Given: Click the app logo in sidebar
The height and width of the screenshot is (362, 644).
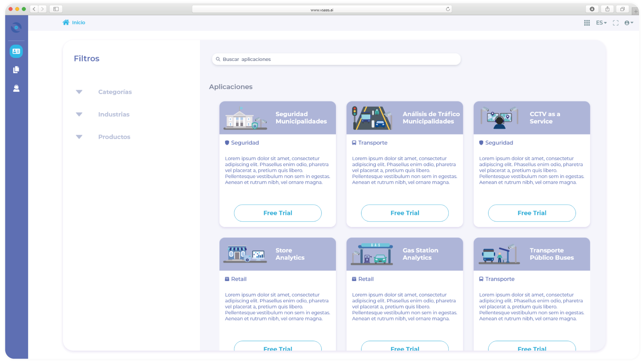Looking at the screenshot, I should tap(16, 27).
